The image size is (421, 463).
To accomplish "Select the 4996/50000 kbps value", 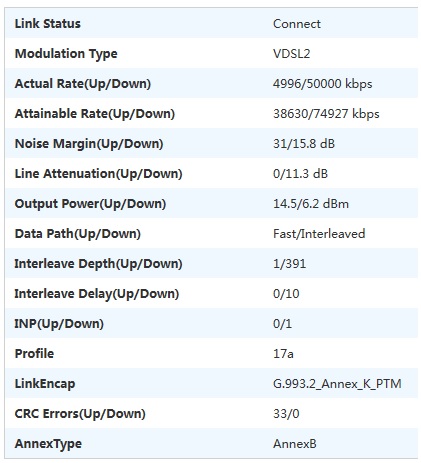I will pyautogui.click(x=322, y=84).
